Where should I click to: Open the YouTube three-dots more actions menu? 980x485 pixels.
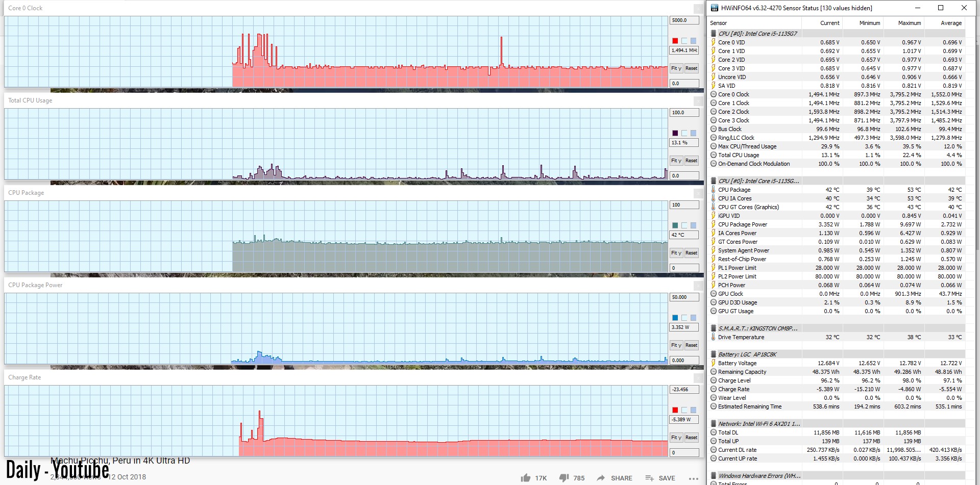pos(693,478)
